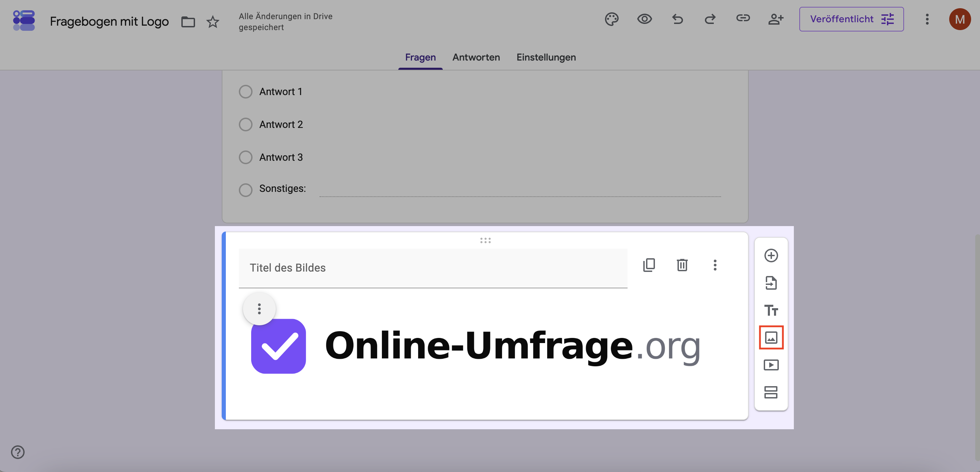The height and width of the screenshot is (472, 980).
Task: Click the Titel des Bildes field
Action: pyautogui.click(x=433, y=268)
